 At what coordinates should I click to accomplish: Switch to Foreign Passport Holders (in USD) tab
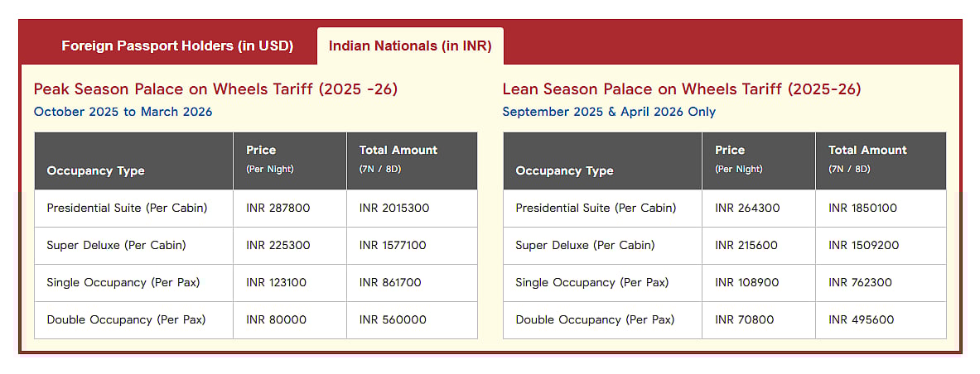click(177, 46)
